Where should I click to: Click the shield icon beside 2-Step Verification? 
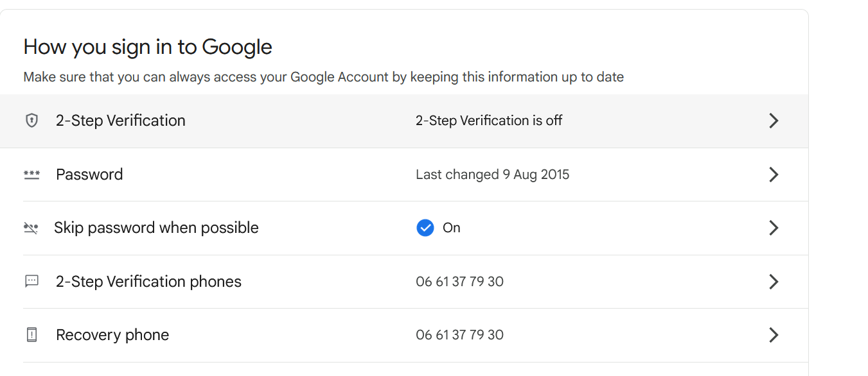pos(31,121)
